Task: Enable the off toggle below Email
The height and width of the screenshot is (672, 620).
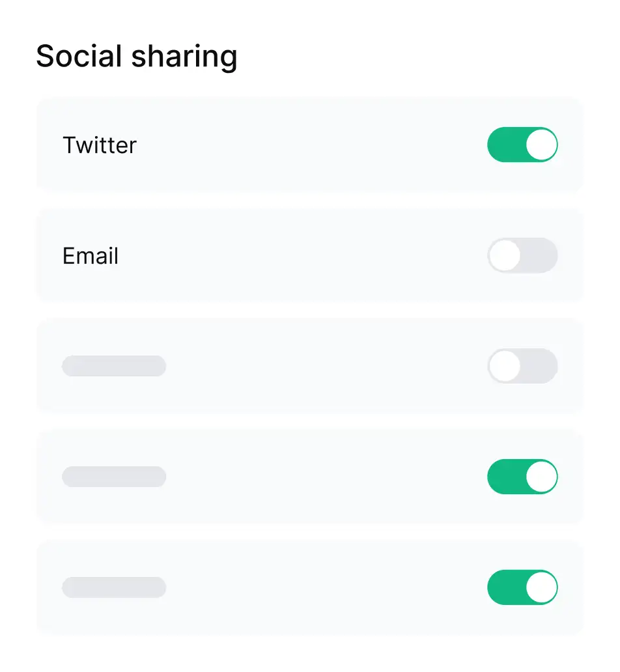Action: (x=522, y=366)
